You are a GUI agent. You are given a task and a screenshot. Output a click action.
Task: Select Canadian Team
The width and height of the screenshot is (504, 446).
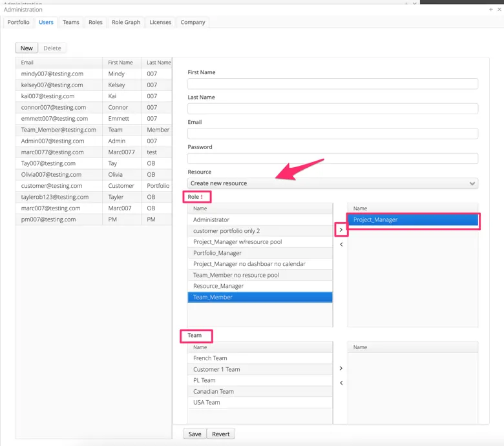260,391
